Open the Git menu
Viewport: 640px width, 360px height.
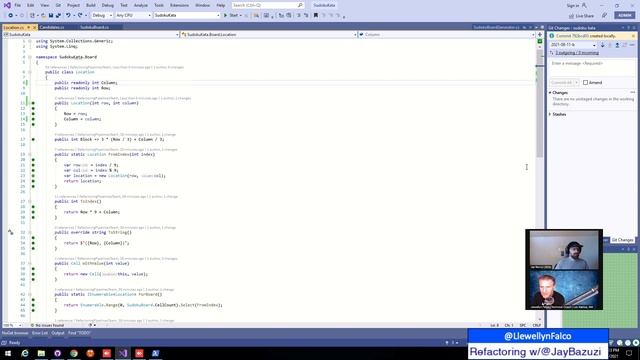pyautogui.click(x=58, y=5)
